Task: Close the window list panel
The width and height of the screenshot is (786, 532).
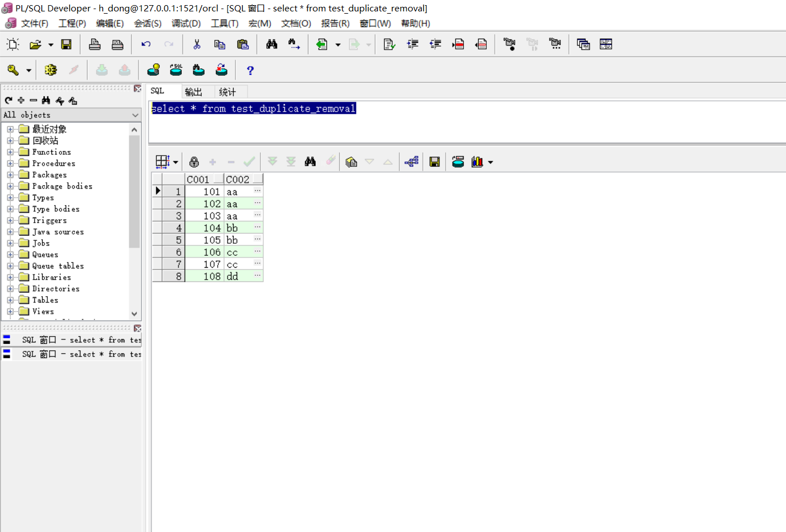Action: (137, 328)
